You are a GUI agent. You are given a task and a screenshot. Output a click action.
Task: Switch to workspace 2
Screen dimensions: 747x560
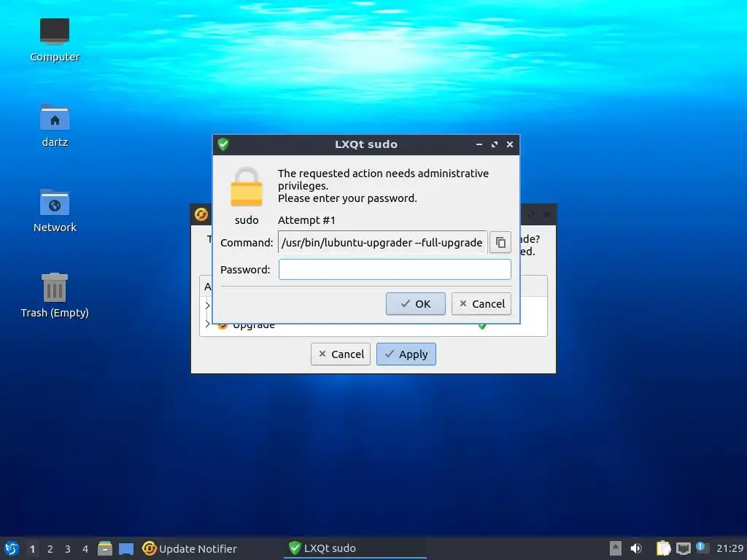tap(50, 549)
